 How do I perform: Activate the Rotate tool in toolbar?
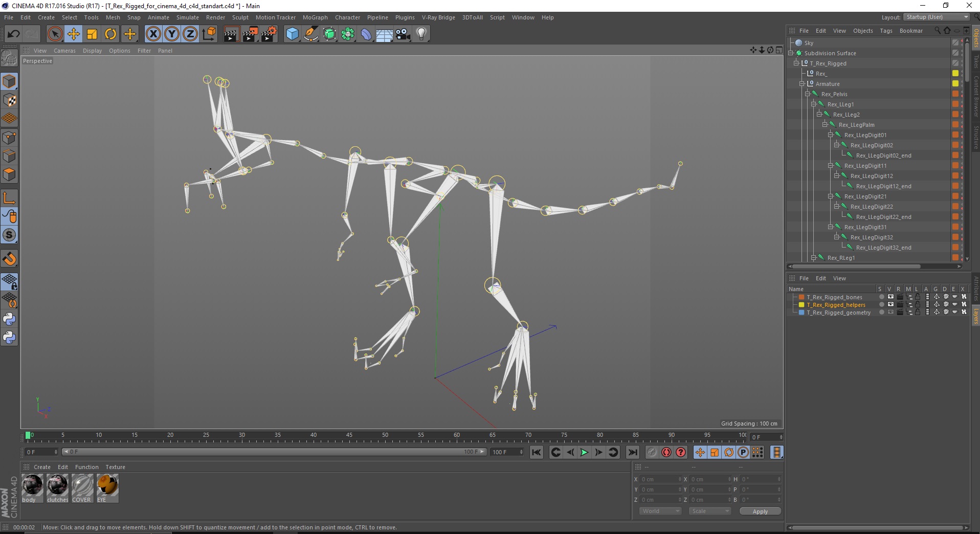click(110, 34)
